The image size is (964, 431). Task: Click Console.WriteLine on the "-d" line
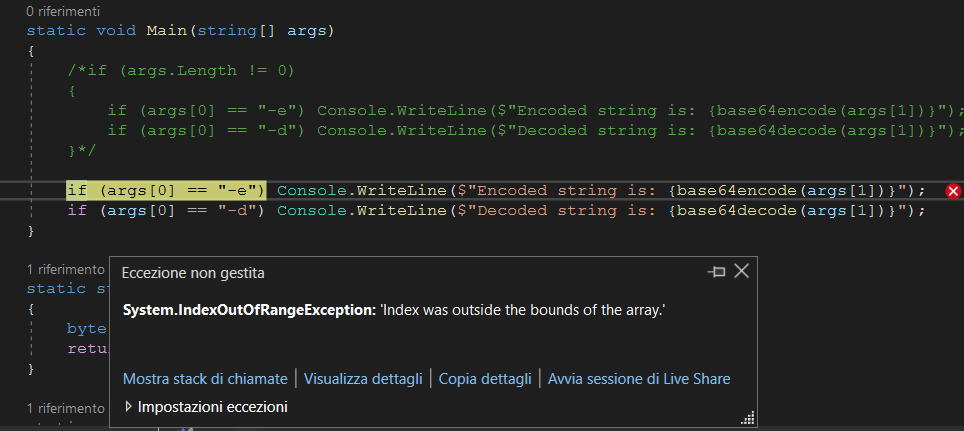[x=362, y=211]
